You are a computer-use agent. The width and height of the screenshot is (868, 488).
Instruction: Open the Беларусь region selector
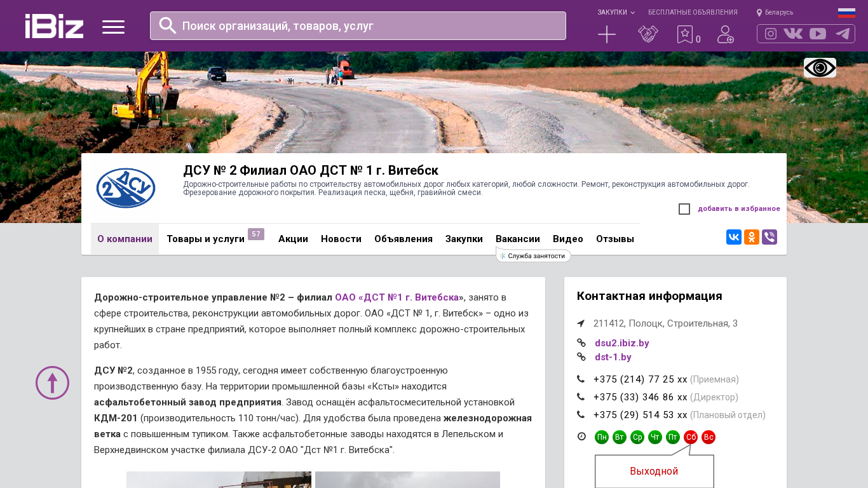[x=775, y=12]
